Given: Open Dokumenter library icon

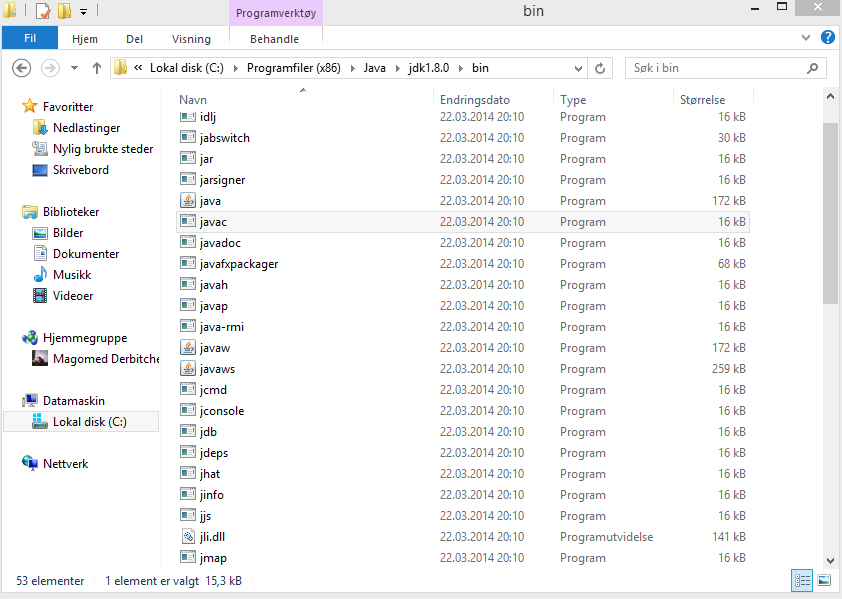Looking at the screenshot, I should pos(40,253).
